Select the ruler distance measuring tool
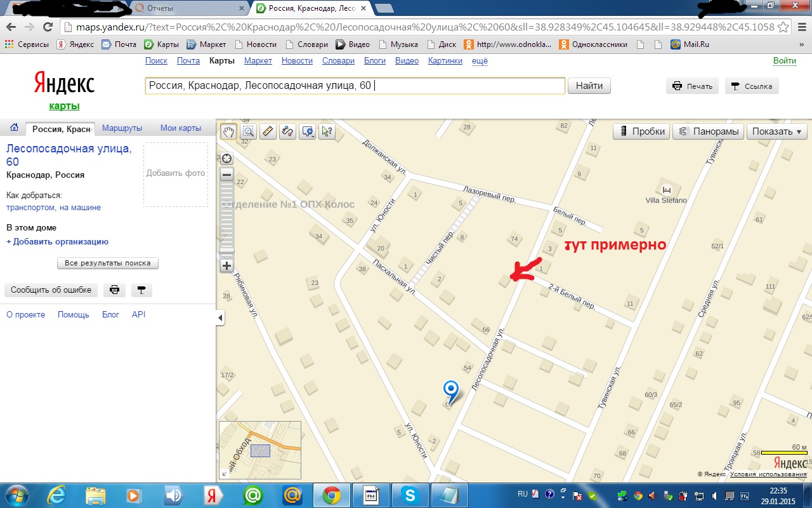 pyautogui.click(x=268, y=131)
